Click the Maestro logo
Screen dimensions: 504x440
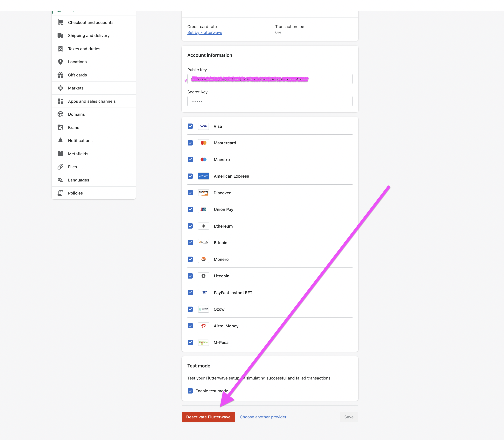(203, 160)
